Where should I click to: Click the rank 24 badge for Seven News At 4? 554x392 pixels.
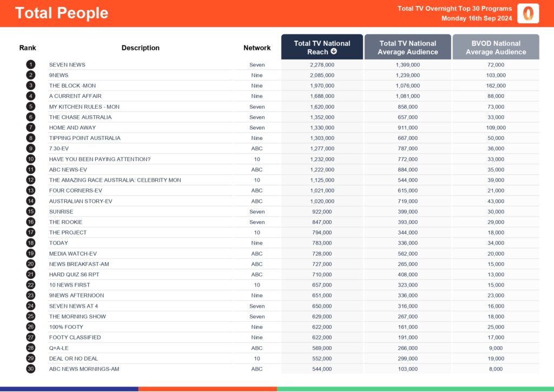(31, 306)
